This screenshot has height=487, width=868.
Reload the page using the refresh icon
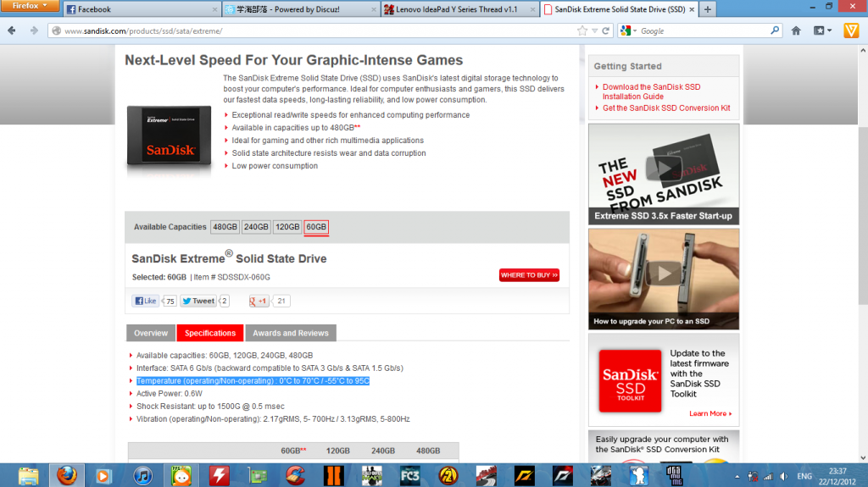(606, 30)
